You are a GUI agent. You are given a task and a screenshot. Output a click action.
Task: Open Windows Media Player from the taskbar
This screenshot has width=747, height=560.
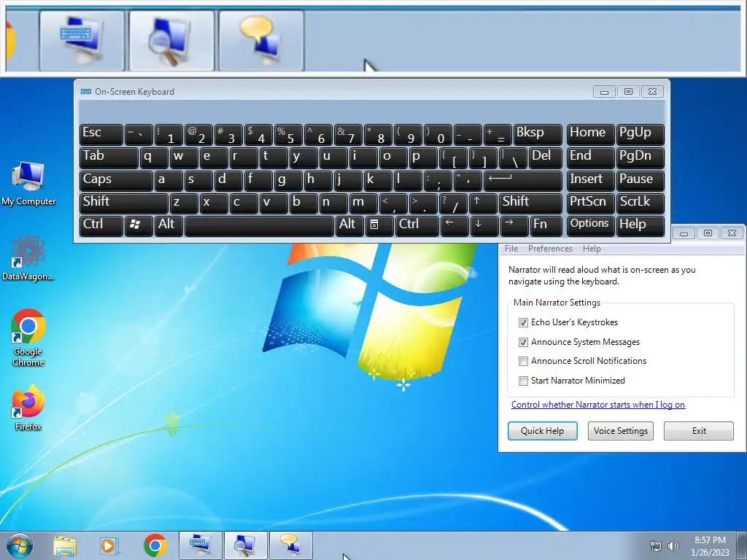point(109,545)
